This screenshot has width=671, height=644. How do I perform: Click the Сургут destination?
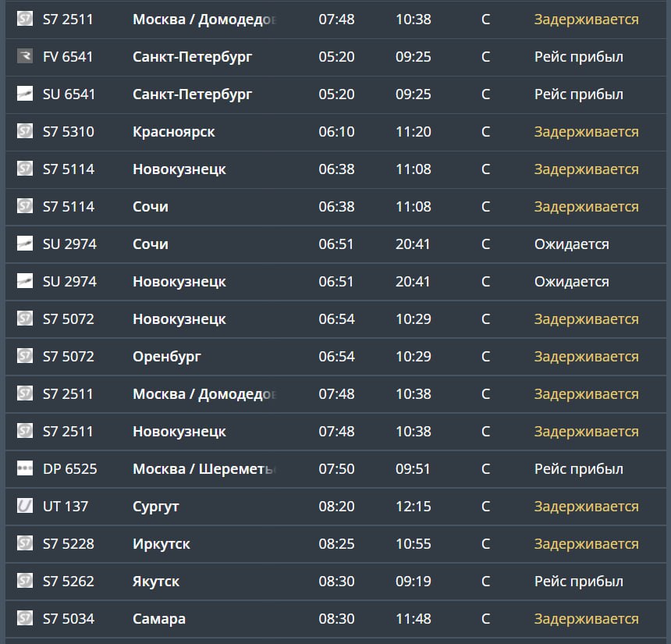(156, 507)
